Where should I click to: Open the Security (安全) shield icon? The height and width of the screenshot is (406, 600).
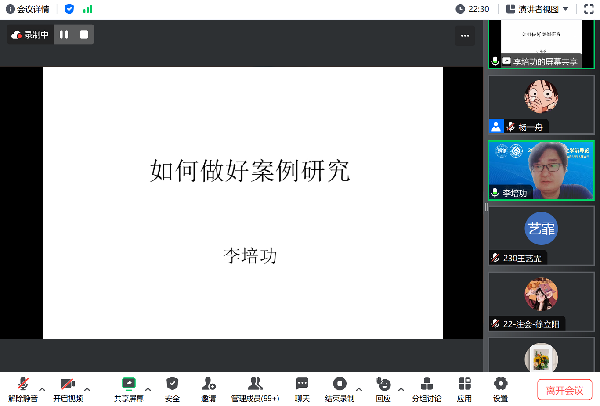172,385
